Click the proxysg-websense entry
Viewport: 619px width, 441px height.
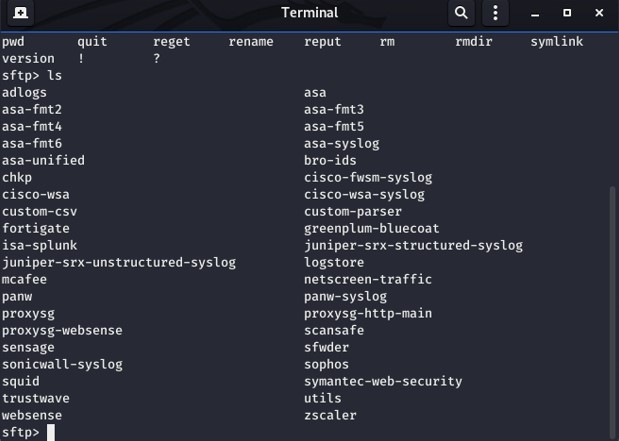(x=62, y=331)
